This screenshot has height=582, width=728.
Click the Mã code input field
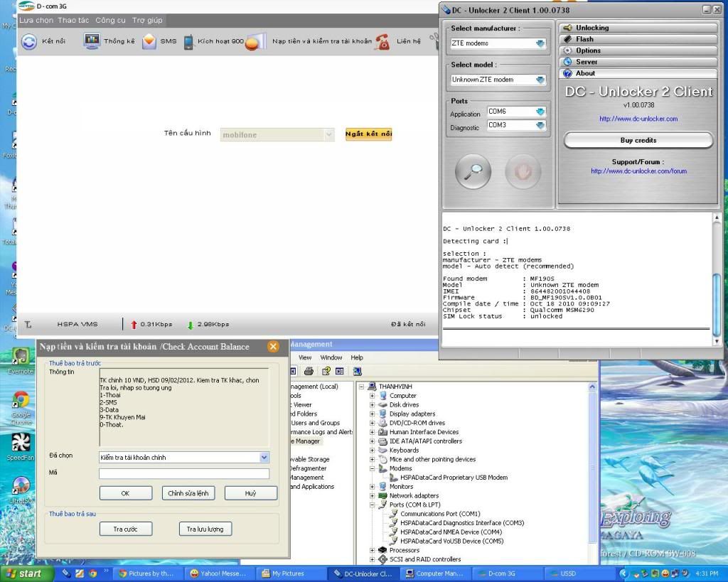184,473
